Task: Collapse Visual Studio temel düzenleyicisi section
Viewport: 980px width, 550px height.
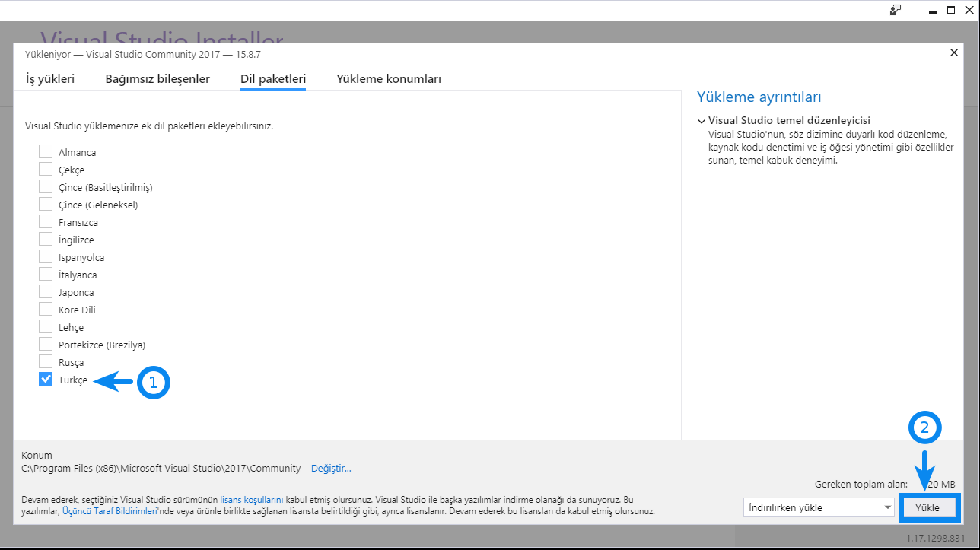Action: click(x=702, y=121)
